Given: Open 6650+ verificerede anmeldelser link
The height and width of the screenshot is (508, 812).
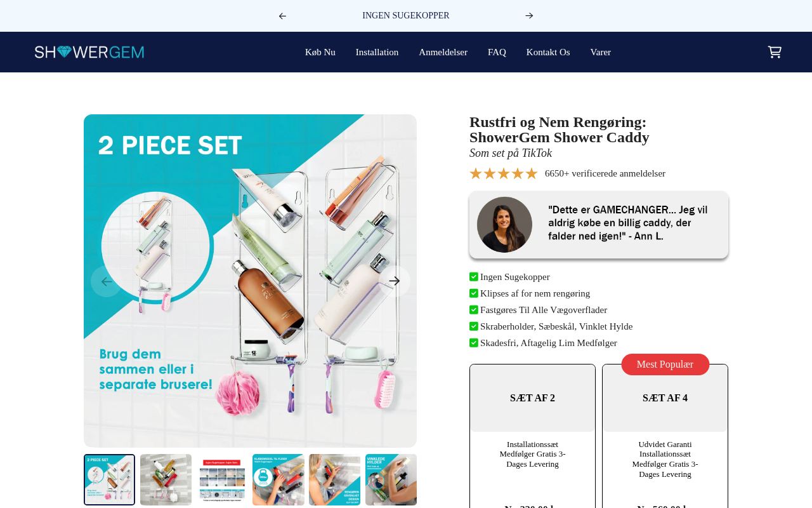Looking at the screenshot, I should [x=605, y=174].
